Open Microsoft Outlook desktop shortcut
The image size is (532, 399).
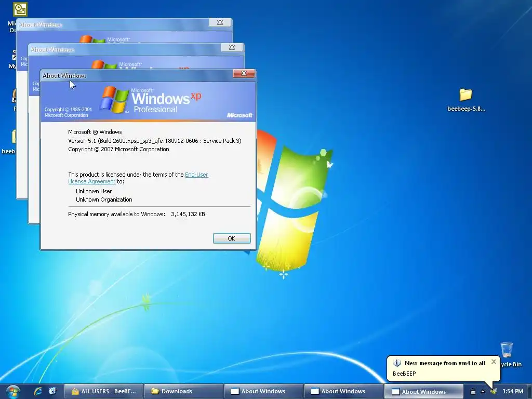(x=20, y=9)
